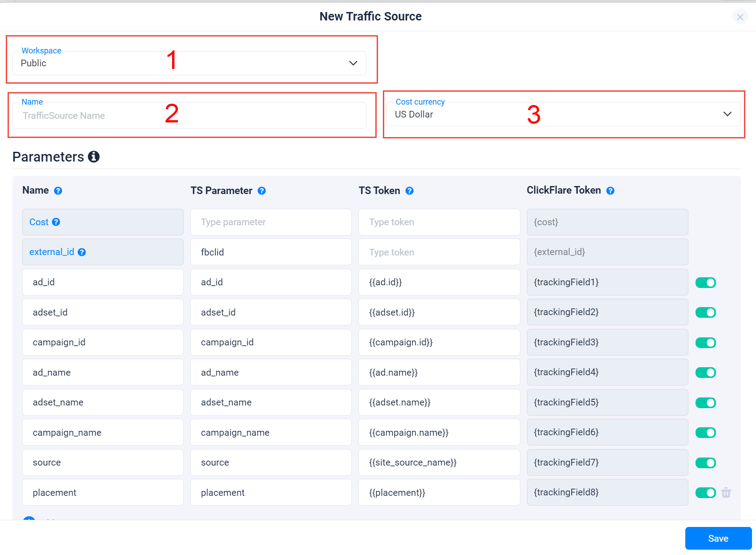Delete the placement parameter row via trash icon

click(x=726, y=492)
